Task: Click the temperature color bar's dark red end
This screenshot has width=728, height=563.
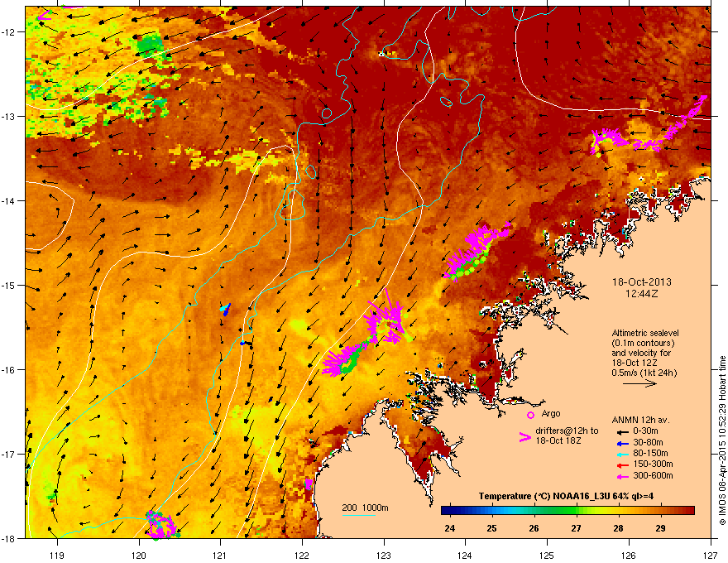Action: click(689, 511)
